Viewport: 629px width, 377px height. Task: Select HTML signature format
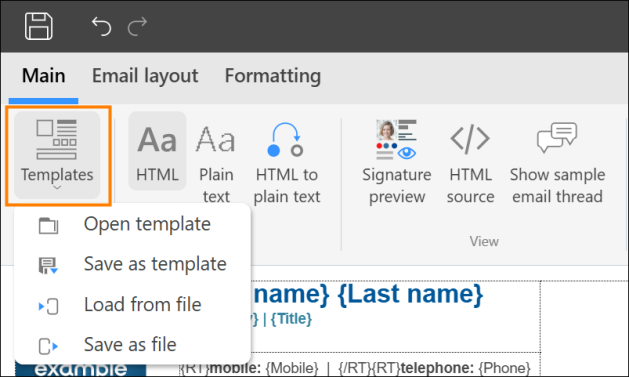[x=157, y=151]
